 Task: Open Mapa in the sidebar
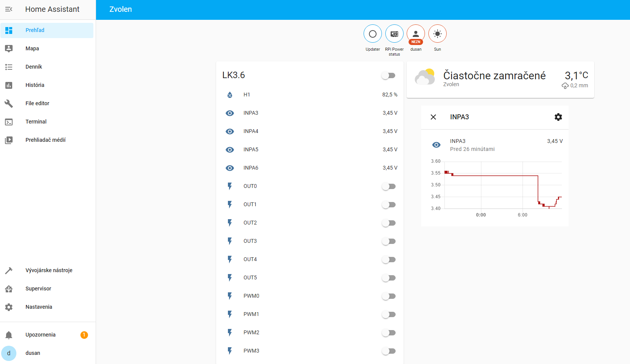pos(32,48)
